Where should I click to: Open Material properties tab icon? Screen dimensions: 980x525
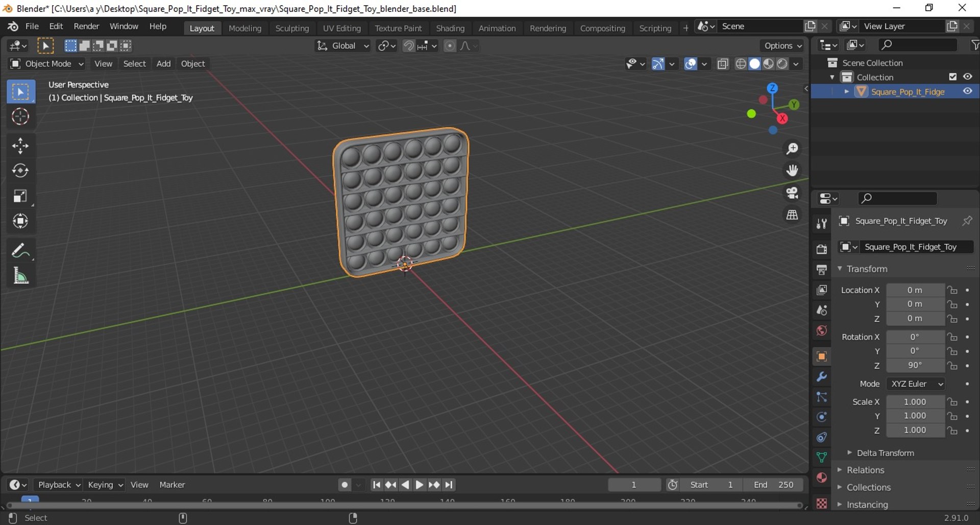point(822,478)
